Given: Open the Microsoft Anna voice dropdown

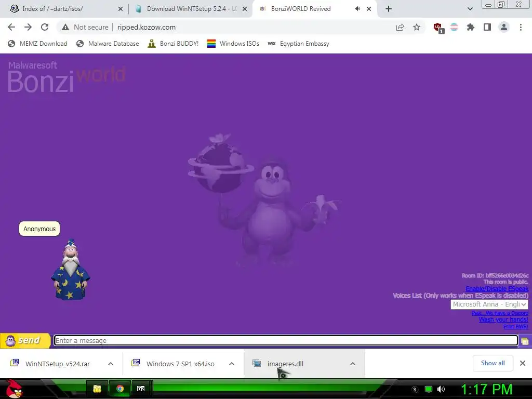Looking at the screenshot, I should [489, 304].
